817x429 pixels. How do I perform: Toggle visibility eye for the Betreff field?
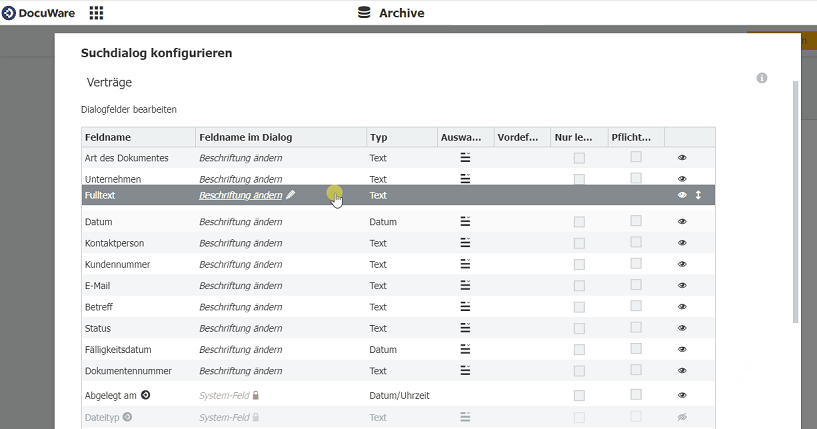click(x=682, y=307)
